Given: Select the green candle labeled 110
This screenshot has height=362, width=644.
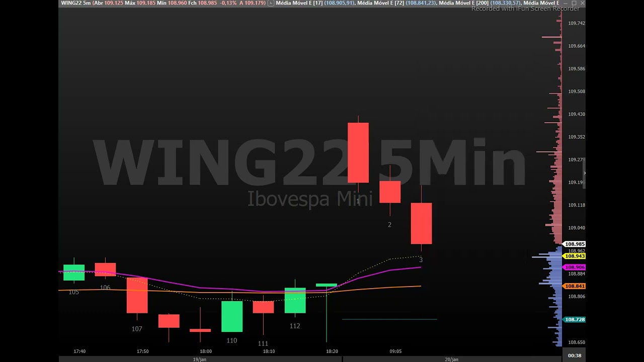Looking at the screenshot, I should coord(232,316).
